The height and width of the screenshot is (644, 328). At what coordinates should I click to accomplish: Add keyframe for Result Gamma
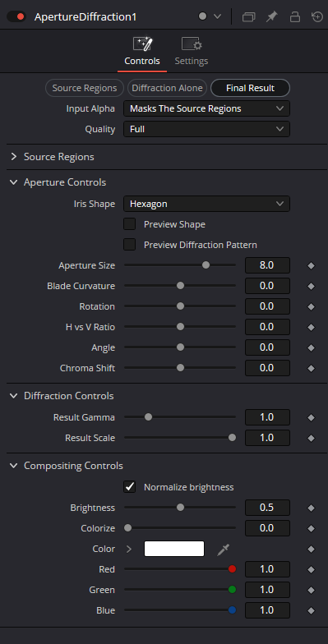point(311,417)
